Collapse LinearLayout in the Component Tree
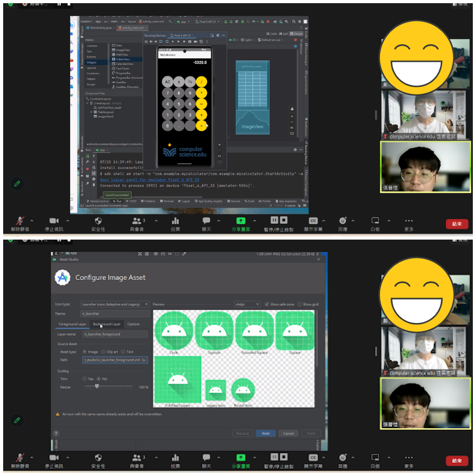Screen dimensions: 476x476 tap(88, 103)
